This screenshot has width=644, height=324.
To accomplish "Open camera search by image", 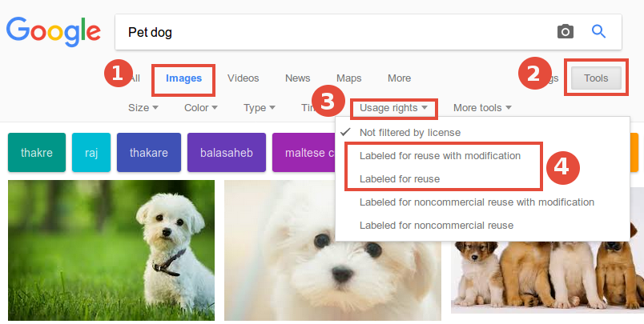I will tap(566, 32).
